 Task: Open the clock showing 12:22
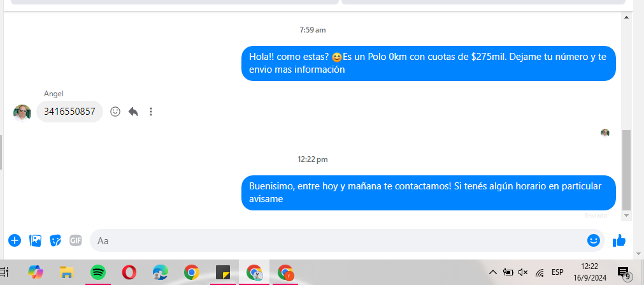pyautogui.click(x=590, y=272)
